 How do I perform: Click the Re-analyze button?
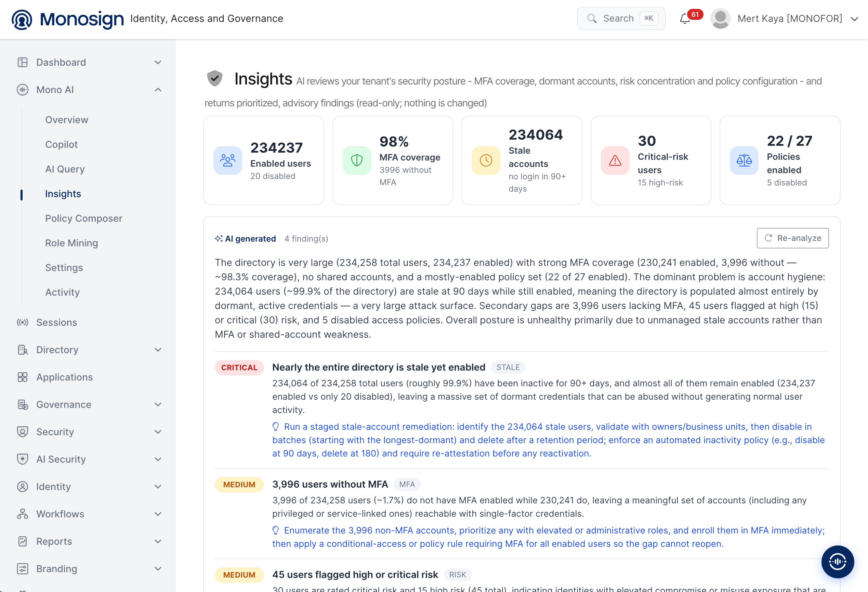(x=792, y=238)
